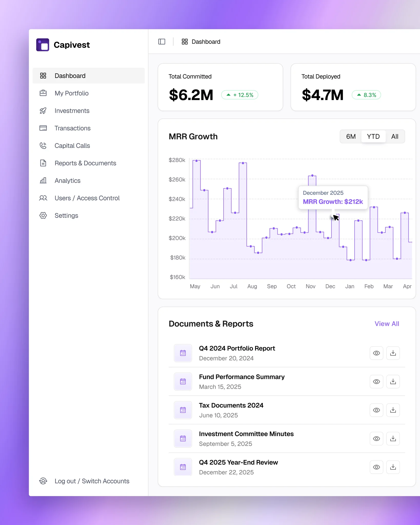This screenshot has height=525, width=420.
Task: Click View All documents link
Action: (x=387, y=324)
